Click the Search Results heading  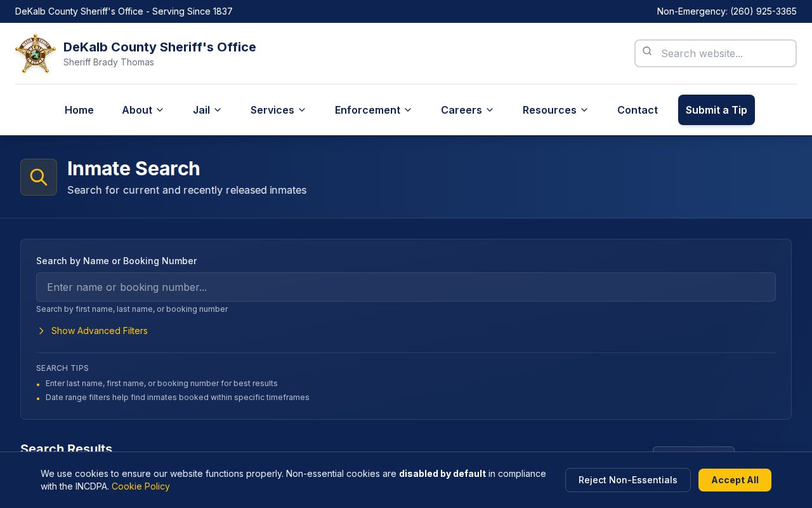tap(67, 450)
